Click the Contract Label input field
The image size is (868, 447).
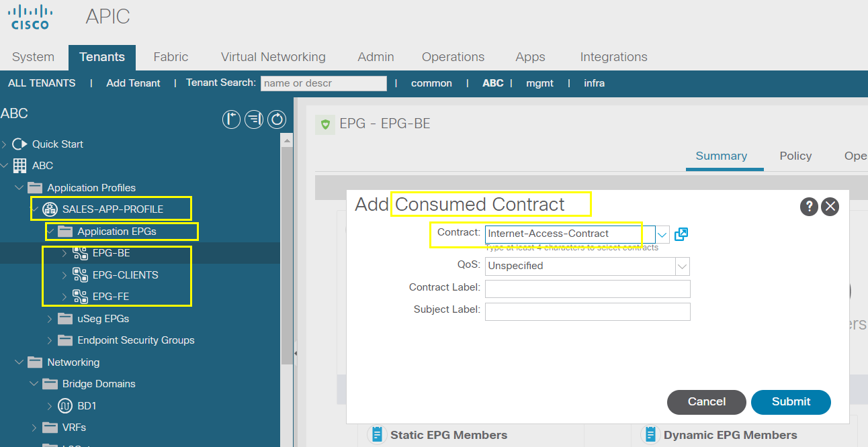coord(588,289)
